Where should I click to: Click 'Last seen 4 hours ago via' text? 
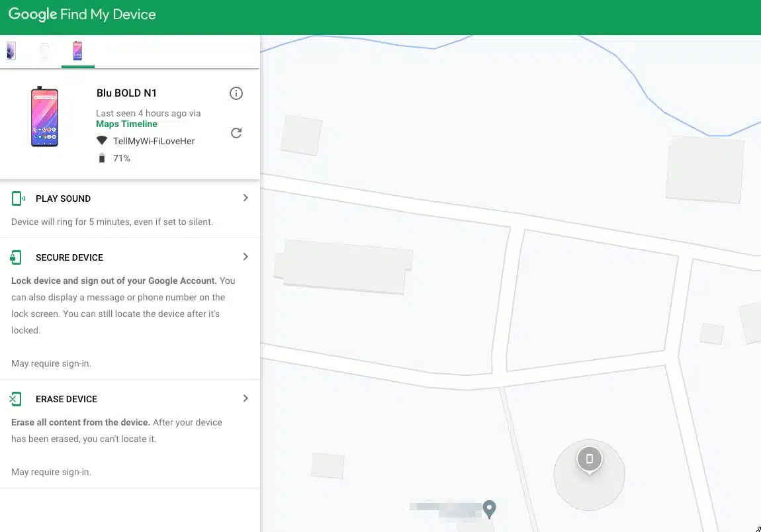click(148, 113)
